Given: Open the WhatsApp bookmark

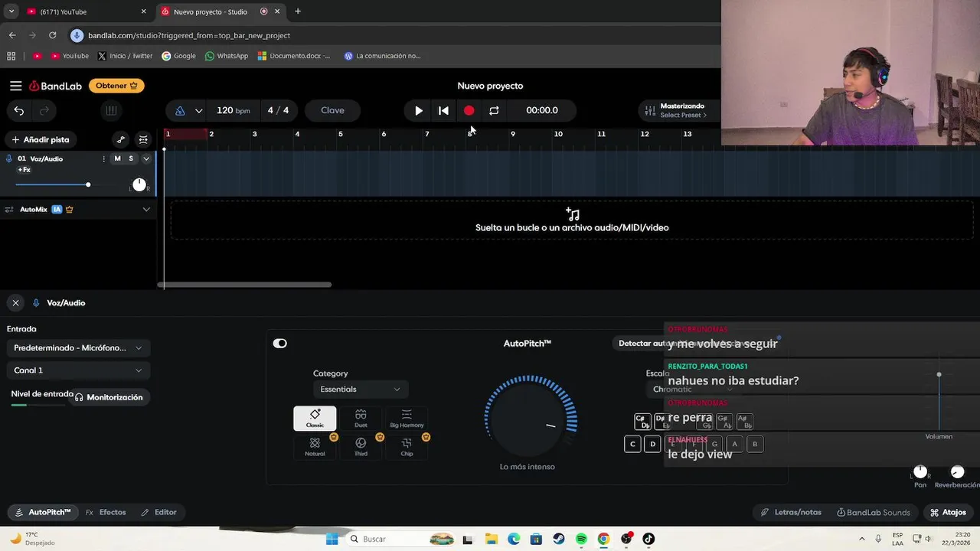Looking at the screenshot, I should 227,56.
